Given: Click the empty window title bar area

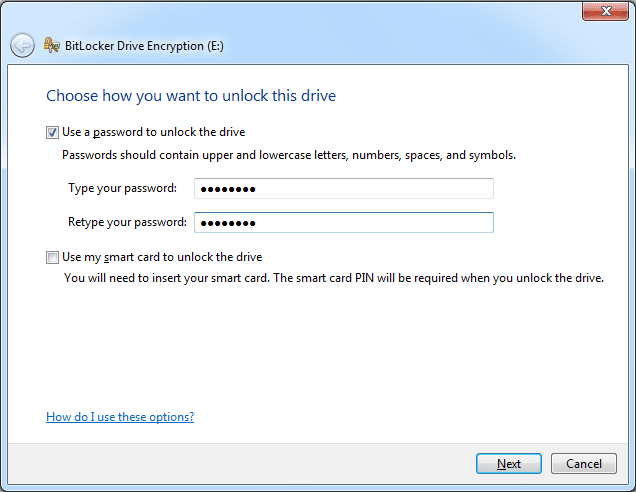Looking at the screenshot, I should (300, 13).
